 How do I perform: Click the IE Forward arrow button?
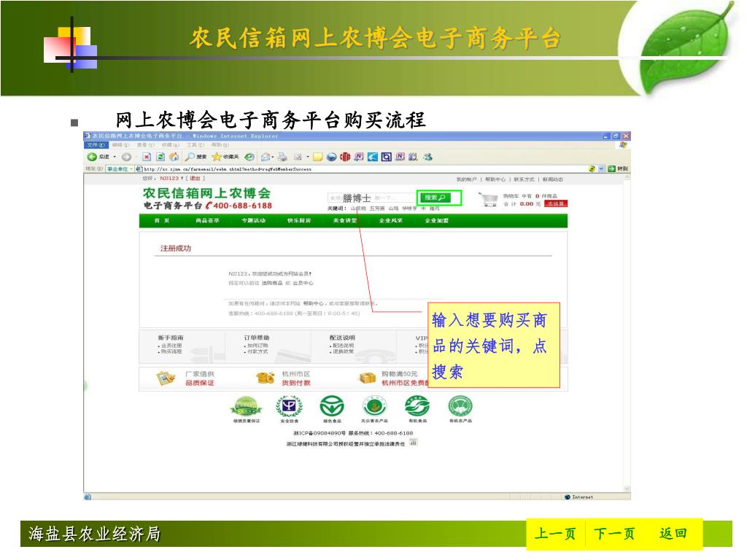tap(126, 157)
